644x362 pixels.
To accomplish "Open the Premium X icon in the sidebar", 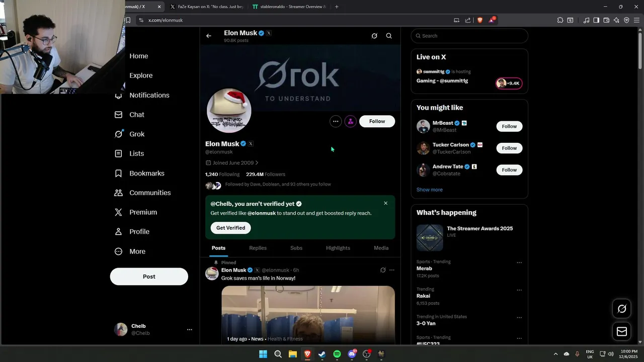I will point(118,212).
